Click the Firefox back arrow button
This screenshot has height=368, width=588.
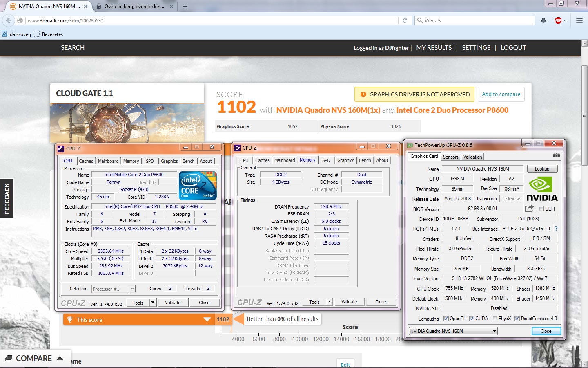[x=8, y=20]
